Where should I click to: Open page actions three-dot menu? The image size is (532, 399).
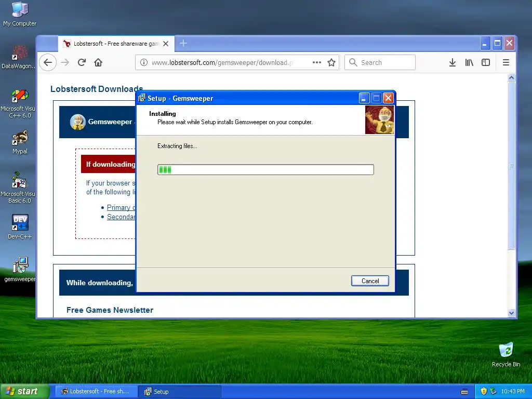(x=316, y=62)
